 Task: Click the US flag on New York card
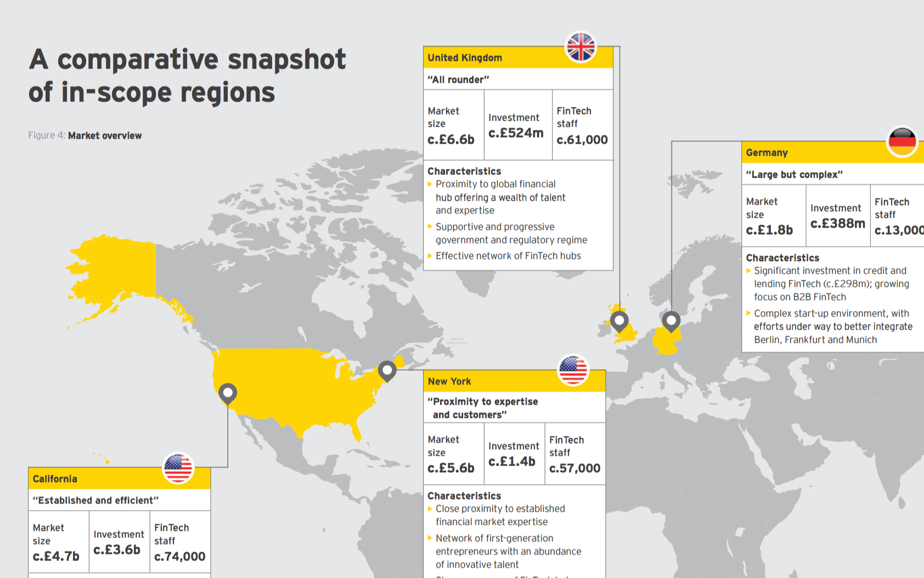click(x=573, y=370)
